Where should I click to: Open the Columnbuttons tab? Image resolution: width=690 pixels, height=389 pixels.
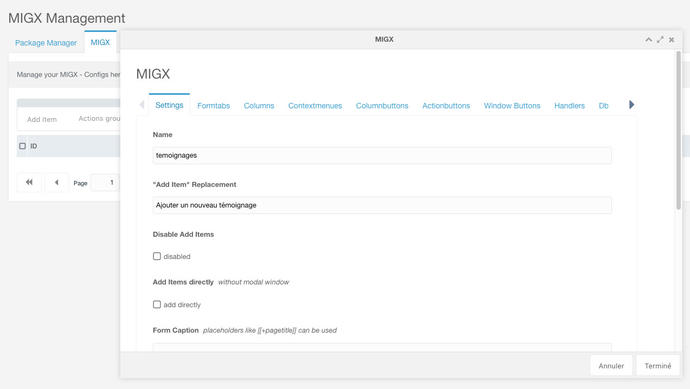(382, 106)
